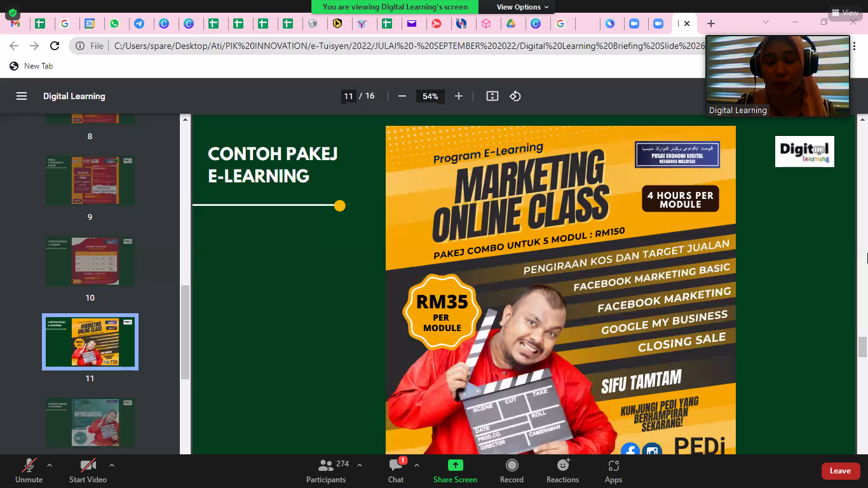Expand audio options arrow beside Unmute
This screenshot has height=488, width=868.
click(50, 465)
